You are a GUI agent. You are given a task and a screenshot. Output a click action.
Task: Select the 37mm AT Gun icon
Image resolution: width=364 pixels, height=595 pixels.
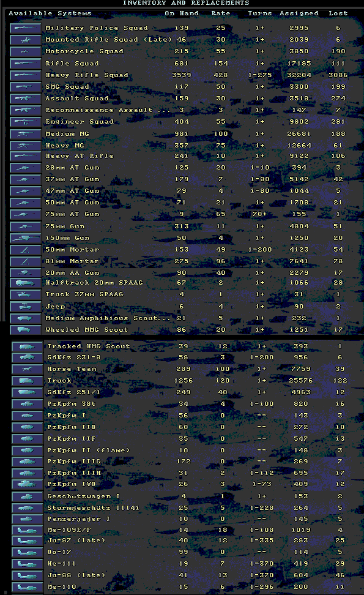pyautogui.click(x=26, y=179)
